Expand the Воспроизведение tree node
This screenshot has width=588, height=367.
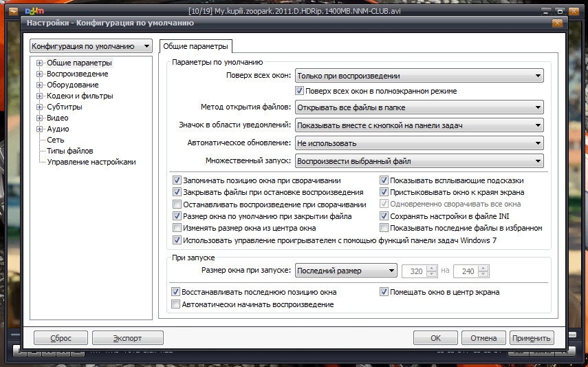40,74
